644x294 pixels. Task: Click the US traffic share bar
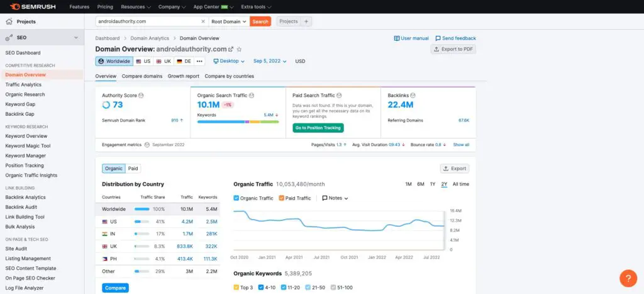(x=142, y=222)
